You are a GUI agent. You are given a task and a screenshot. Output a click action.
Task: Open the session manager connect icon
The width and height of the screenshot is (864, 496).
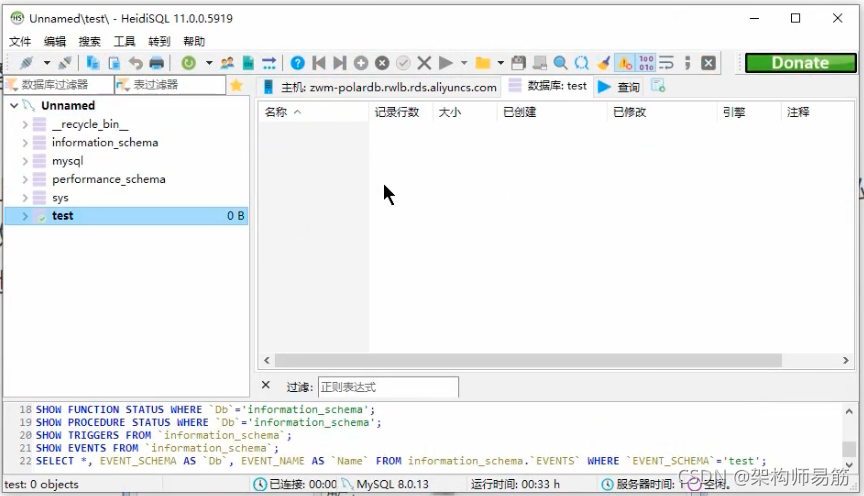pyautogui.click(x=26, y=63)
